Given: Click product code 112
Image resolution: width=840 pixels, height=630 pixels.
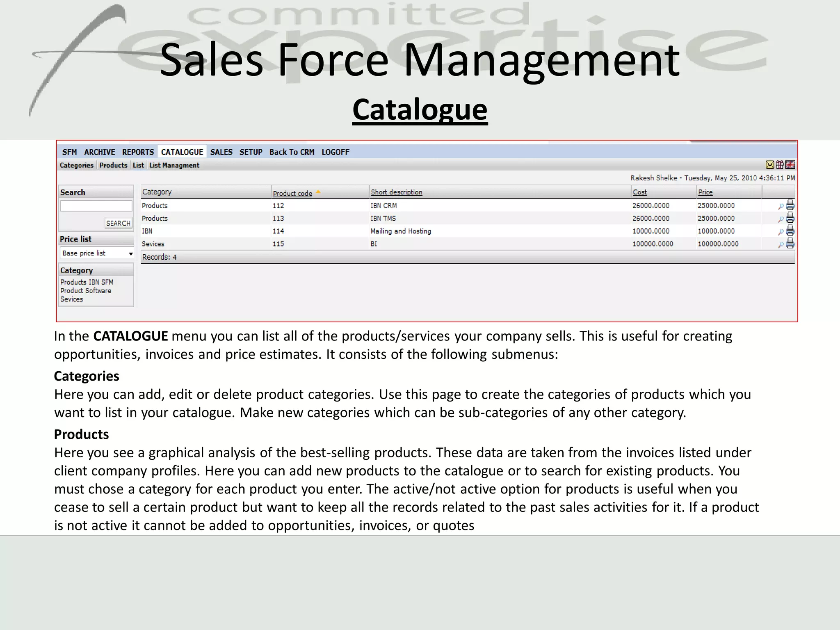Looking at the screenshot, I should tap(278, 205).
